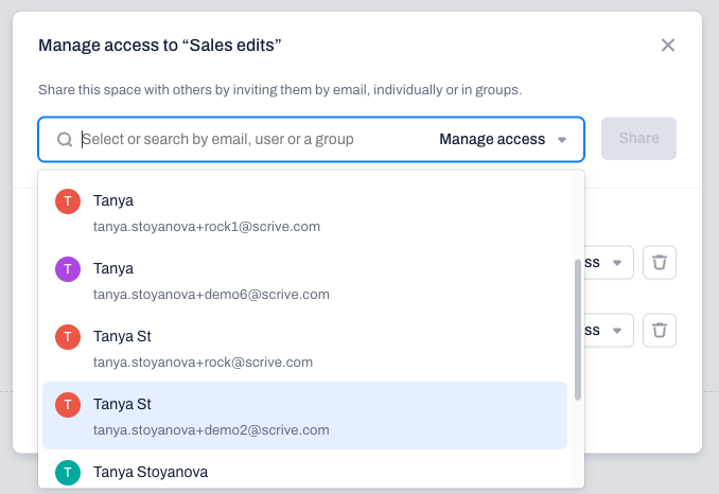Click the suggestion list scrollbar thumb
The image size is (719, 494).
(578, 329)
